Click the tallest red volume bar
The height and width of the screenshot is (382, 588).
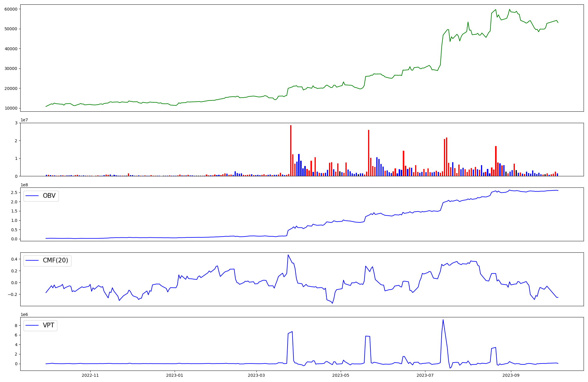click(x=291, y=150)
